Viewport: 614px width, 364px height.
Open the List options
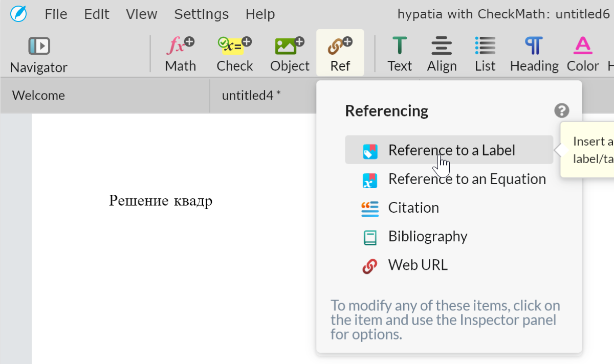485,55
